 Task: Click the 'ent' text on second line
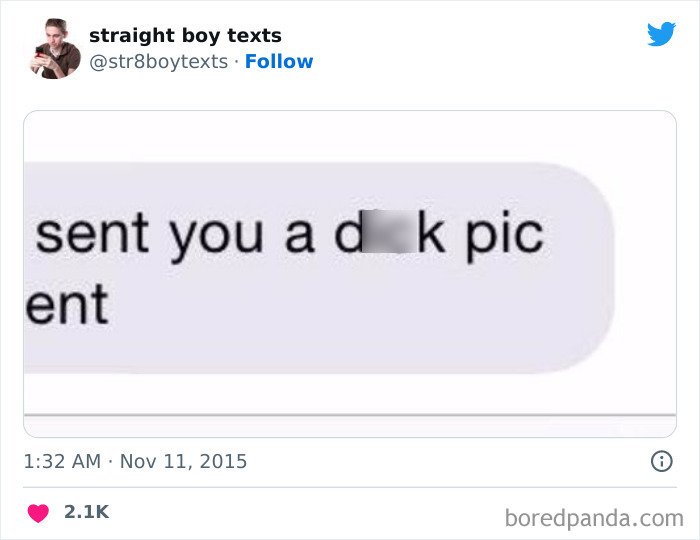tap(67, 304)
